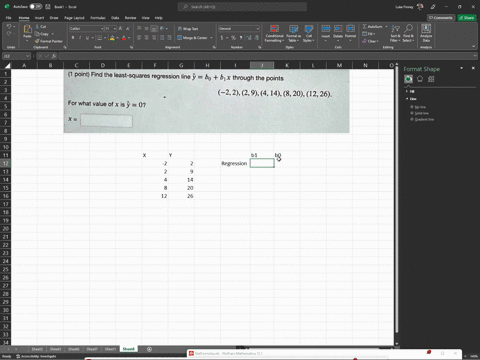Select Size & Properties tab in Format Shape
The height and width of the screenshot is (360, 480).
click(431, 79)
